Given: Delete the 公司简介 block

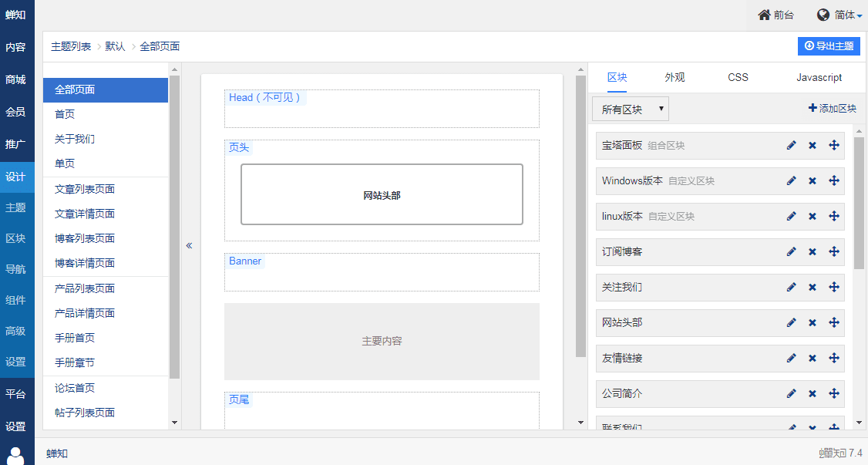Looking at the screenshot, I should tap(812, 394).
